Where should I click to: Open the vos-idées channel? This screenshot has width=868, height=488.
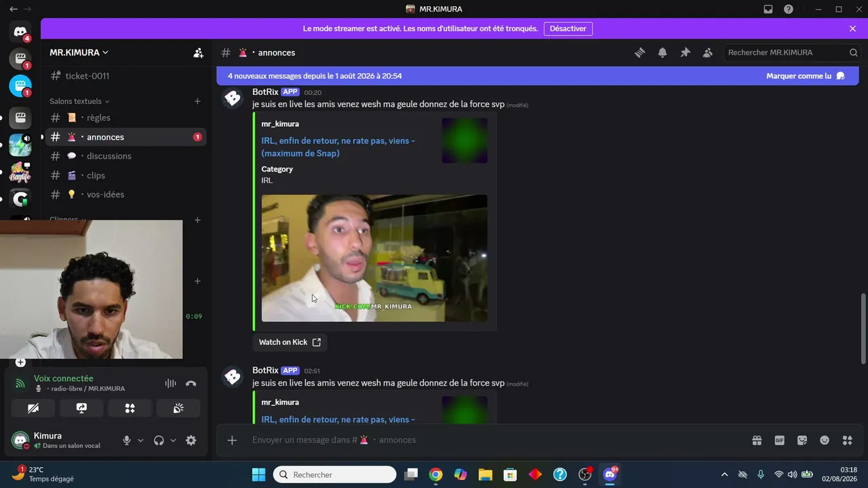pyautogui.click(x=126, y=195)
